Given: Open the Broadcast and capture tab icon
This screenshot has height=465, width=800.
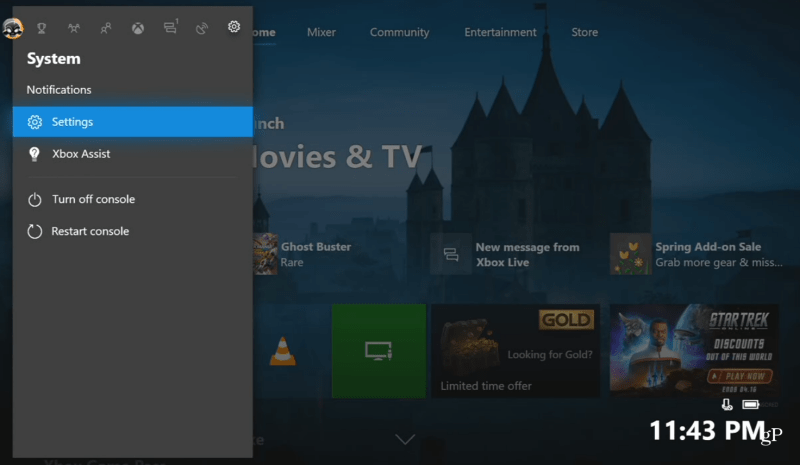Looking at the screenshot, I should (x=202, y=28).
